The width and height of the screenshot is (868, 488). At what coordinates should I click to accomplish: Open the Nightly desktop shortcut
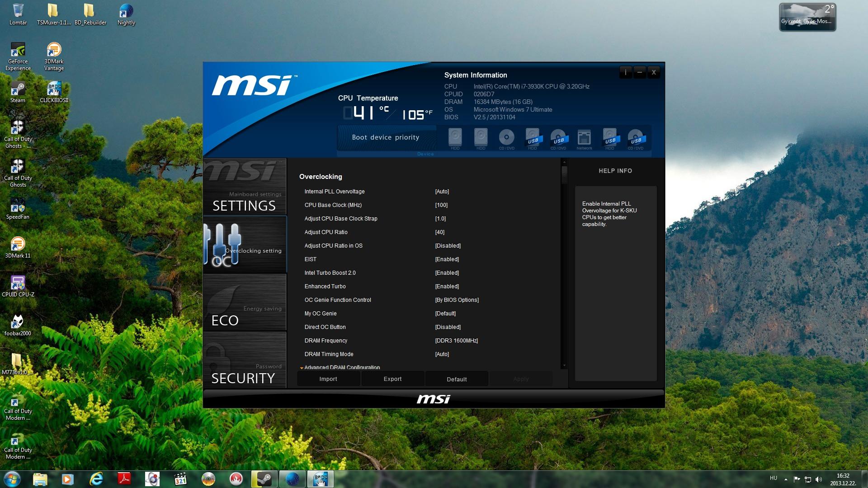[x=126, y=14]
